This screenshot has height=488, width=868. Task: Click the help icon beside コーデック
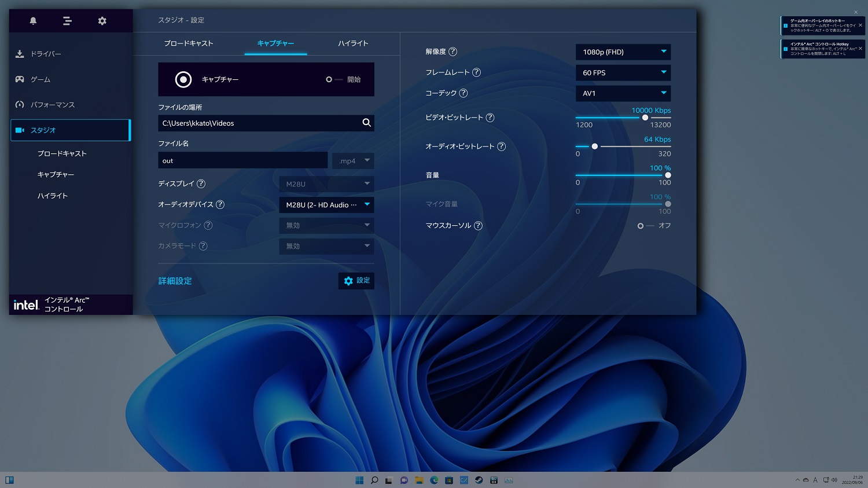coord(464,93)
